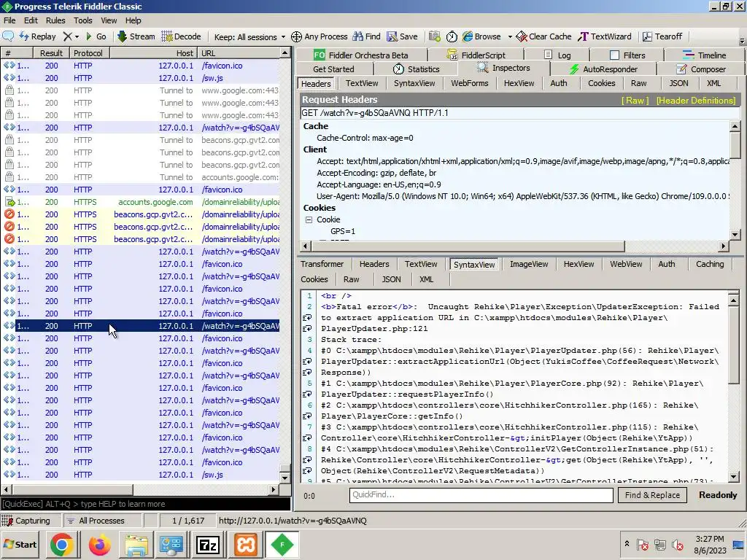Open the Composer tab

pyautogui.click(x=701, y=69)
